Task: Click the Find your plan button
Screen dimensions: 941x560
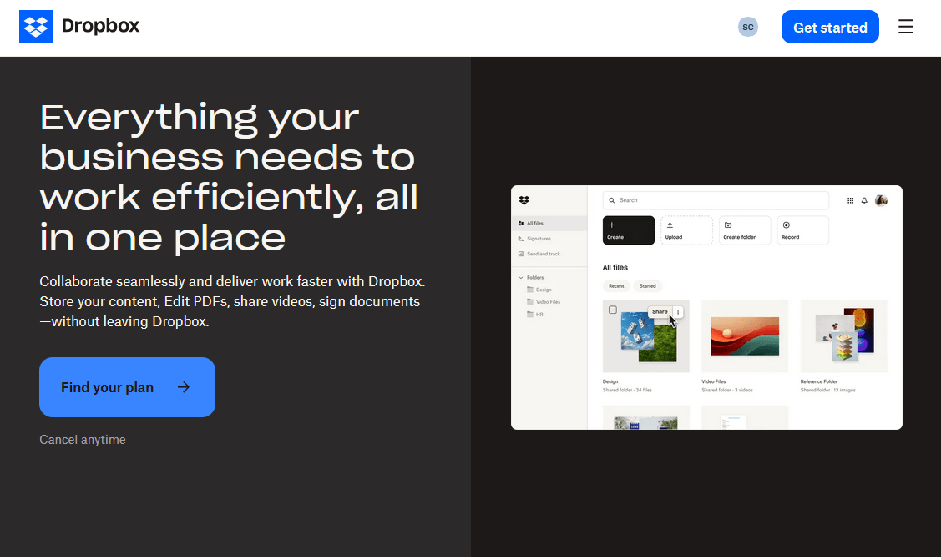Action: coord(127,387)
